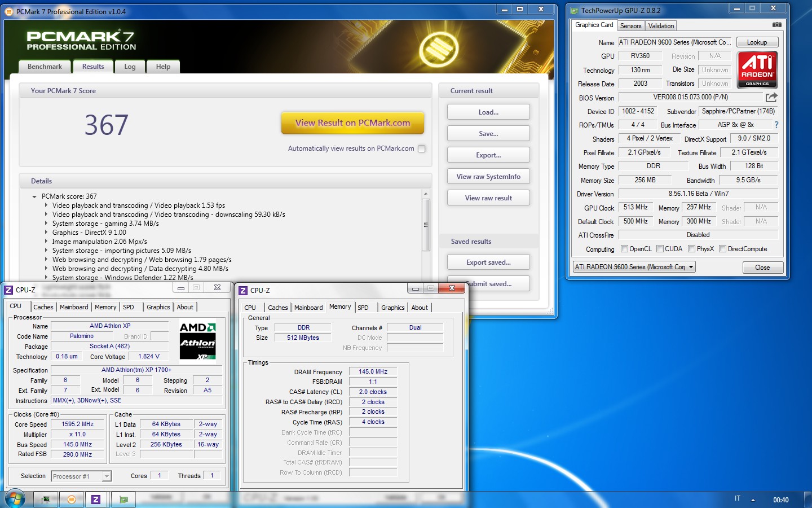Expand the Image manipulation row
Image resolution: width=812 pixels, height=508 pixels.
pos(46,242)
